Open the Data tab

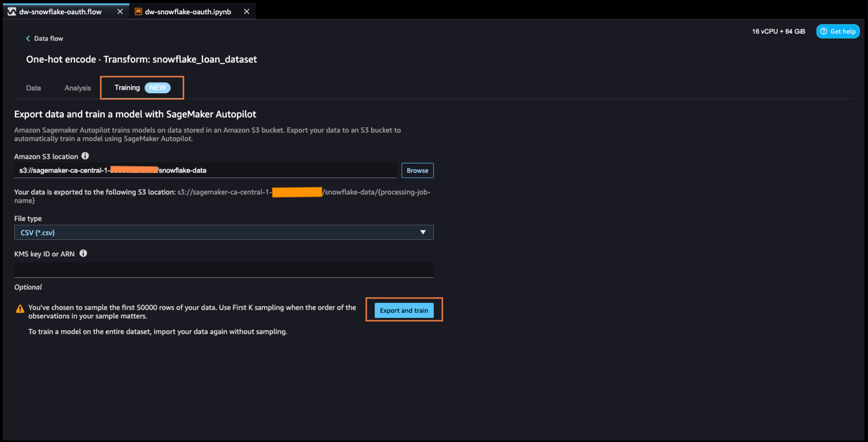(x=33, y=88)
